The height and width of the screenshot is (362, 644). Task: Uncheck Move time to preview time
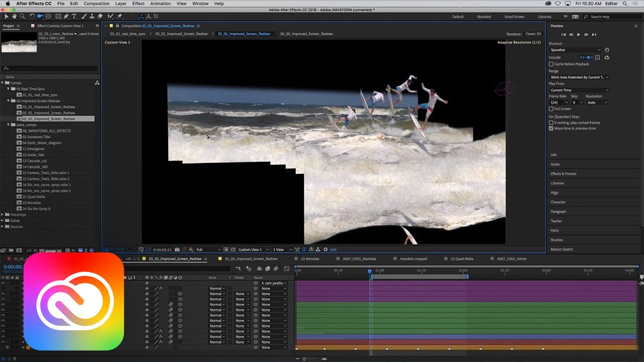pyautogui.click(x=551, y=128)
